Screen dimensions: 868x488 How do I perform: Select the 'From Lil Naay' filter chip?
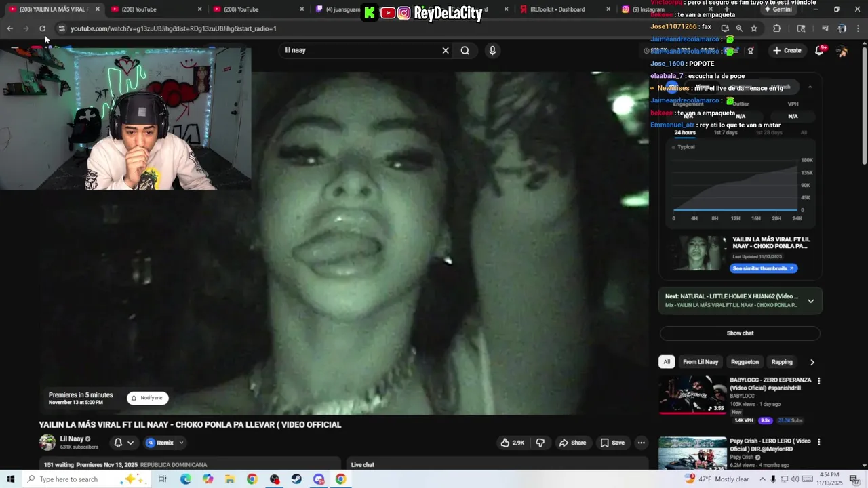[701, 362]
